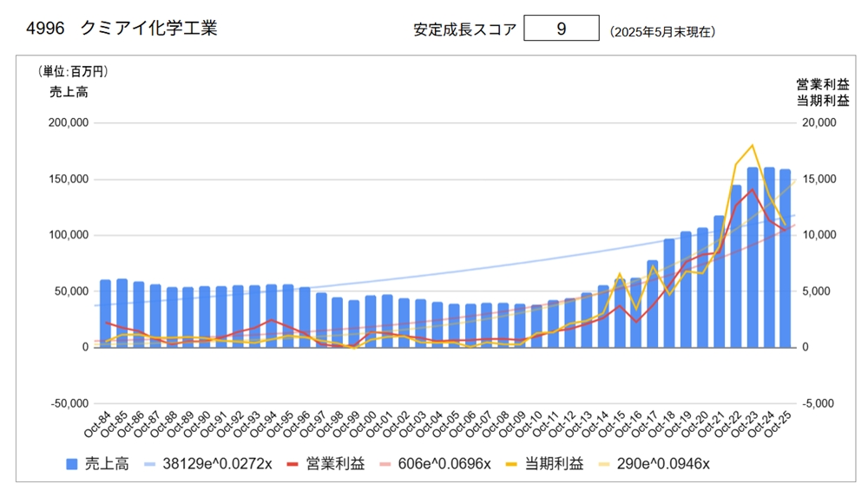The image size is (868, 497).
Task: Click right axis value 15,000
Action: (x=819, y=180)
